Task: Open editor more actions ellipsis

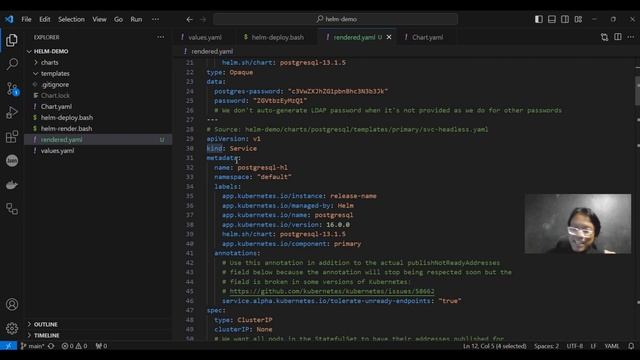Action: click(x=631, y=37)
